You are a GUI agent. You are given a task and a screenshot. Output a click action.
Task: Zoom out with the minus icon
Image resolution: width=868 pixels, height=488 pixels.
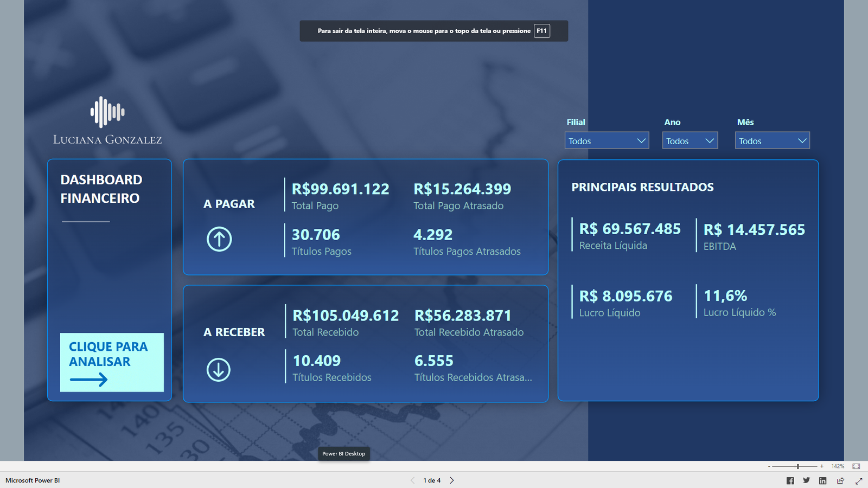(x=770, y=466)
